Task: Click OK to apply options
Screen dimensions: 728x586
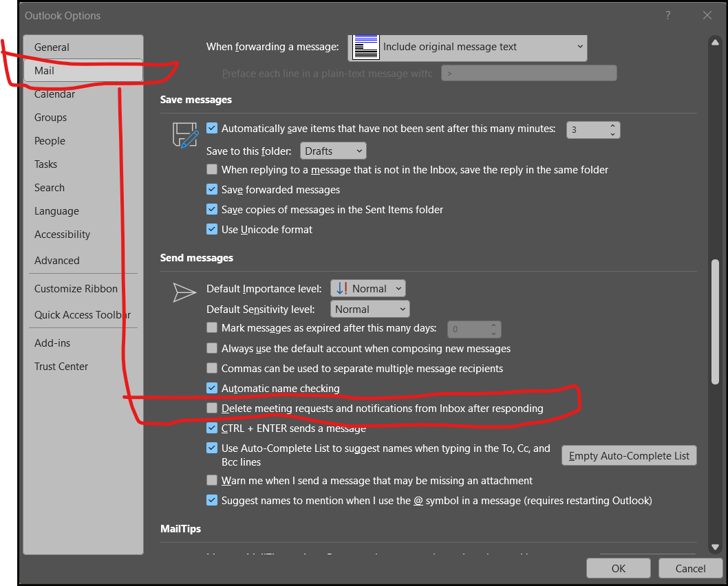Action: [x=619, y=568]
